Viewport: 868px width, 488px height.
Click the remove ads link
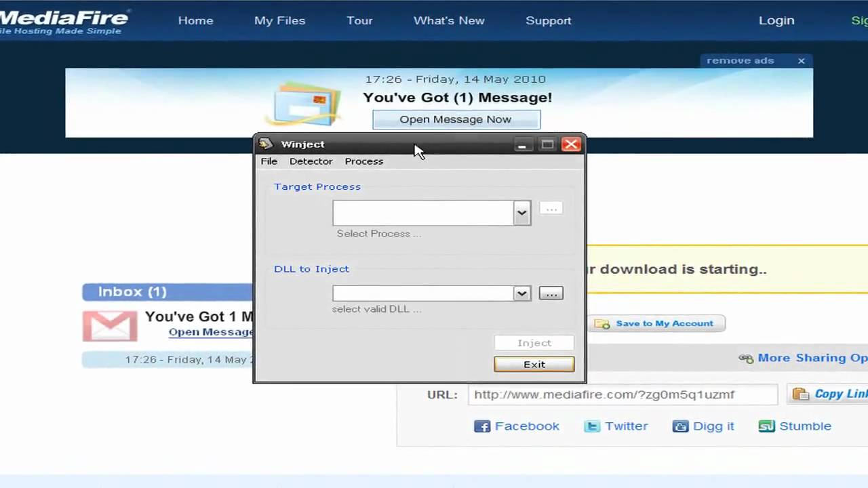tap(740, 60)
